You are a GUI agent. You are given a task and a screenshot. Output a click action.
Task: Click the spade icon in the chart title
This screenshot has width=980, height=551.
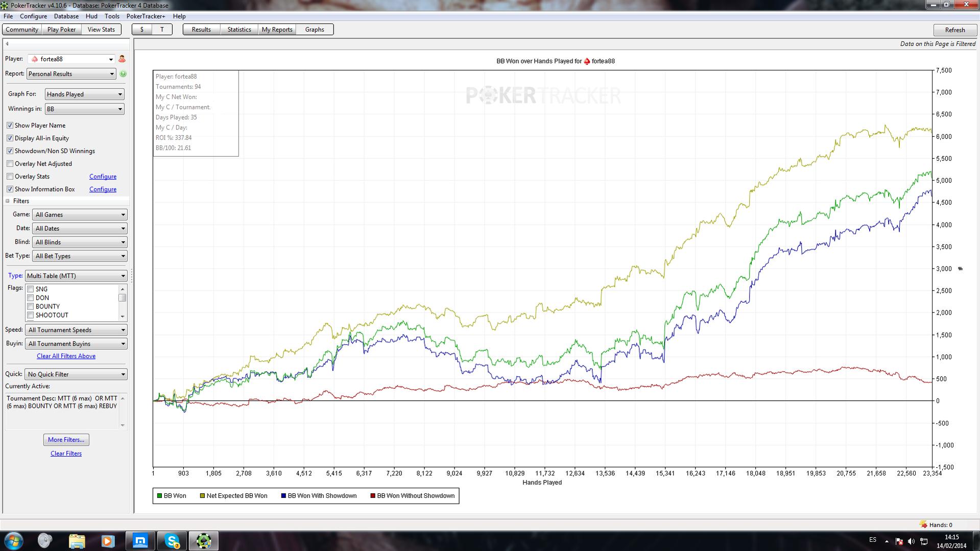pyautogui.click(x=587, y=61)
